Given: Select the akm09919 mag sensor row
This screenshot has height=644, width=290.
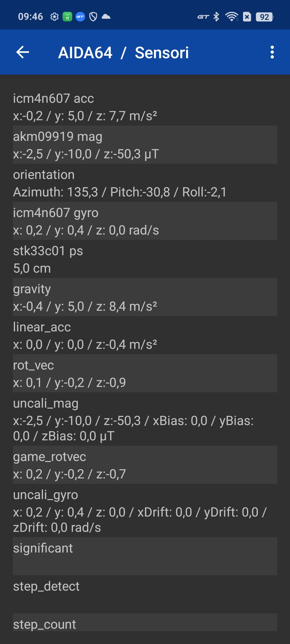Looking at the screenshot, I should (145, 145).
